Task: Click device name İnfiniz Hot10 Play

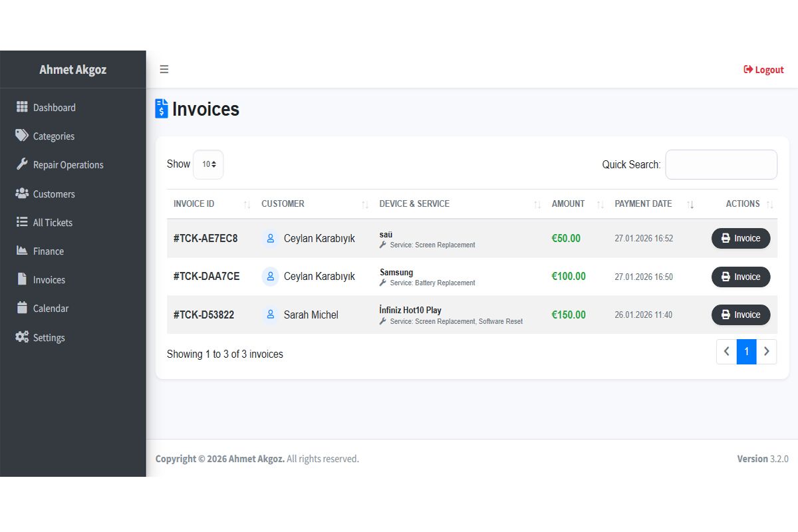Action: 410,310
